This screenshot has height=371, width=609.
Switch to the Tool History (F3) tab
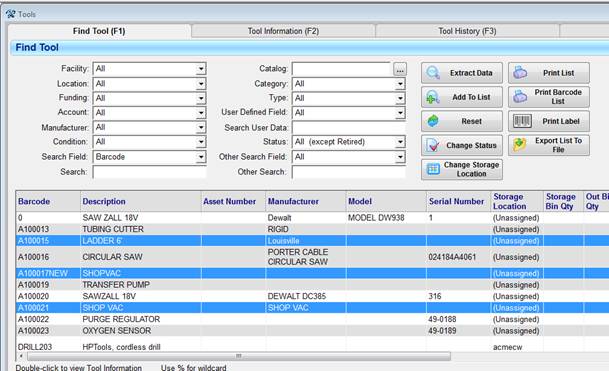click(467, 31)
